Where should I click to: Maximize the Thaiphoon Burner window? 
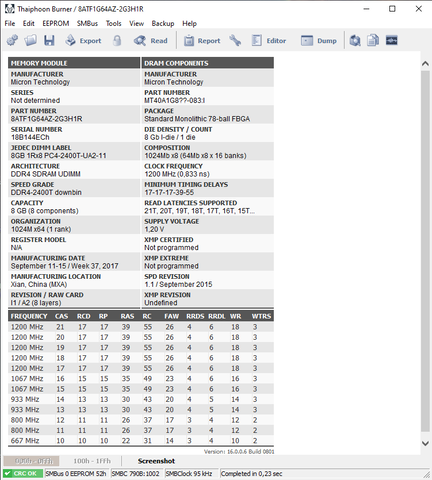tap(392, 9)
